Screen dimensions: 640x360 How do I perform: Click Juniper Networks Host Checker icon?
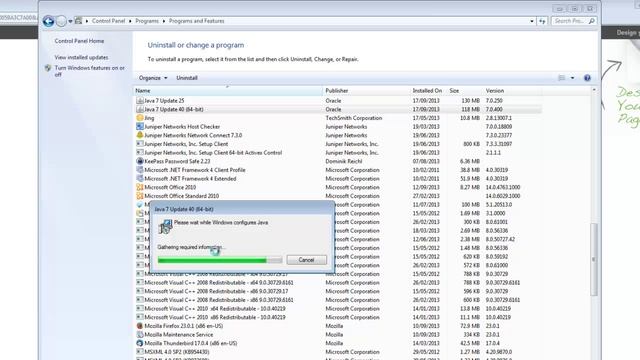click(x=140, y=127)
